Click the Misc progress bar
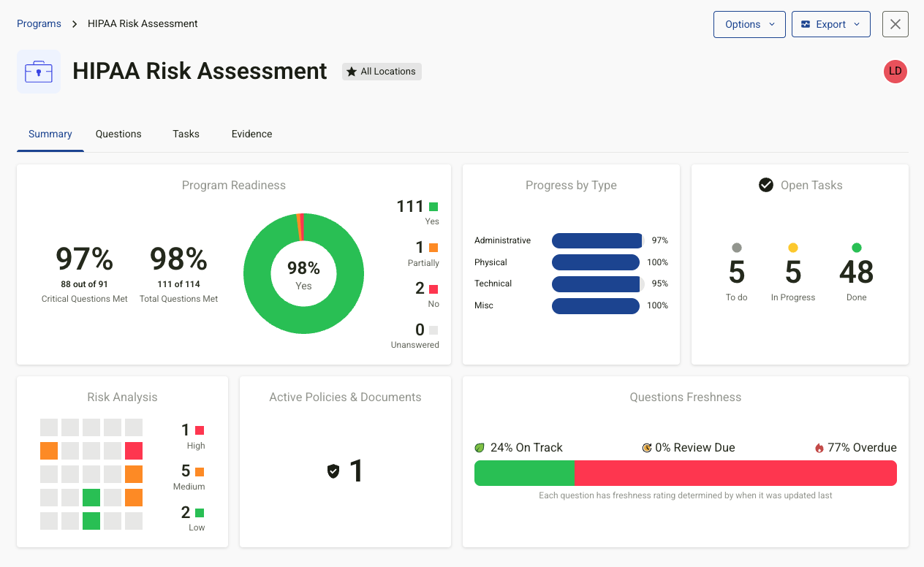The height and width of the screenshot is (567, 924). point(596,305)
